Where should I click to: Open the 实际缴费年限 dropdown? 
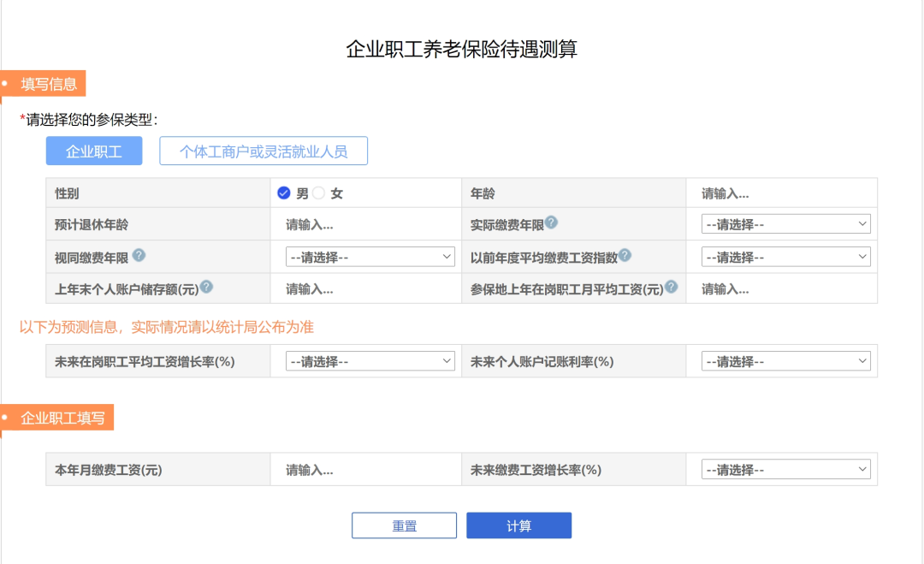coord(785,224)
